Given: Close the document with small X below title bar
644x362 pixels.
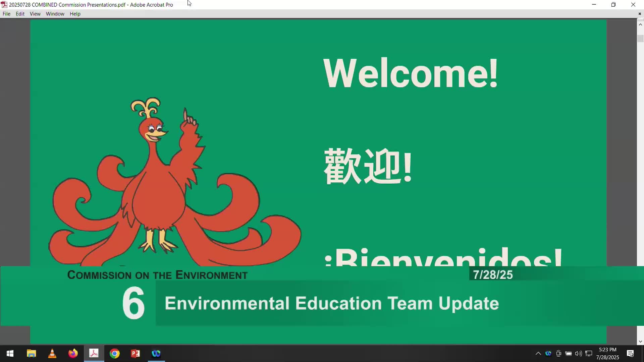Looking at the screenshot, I should 640,14.
